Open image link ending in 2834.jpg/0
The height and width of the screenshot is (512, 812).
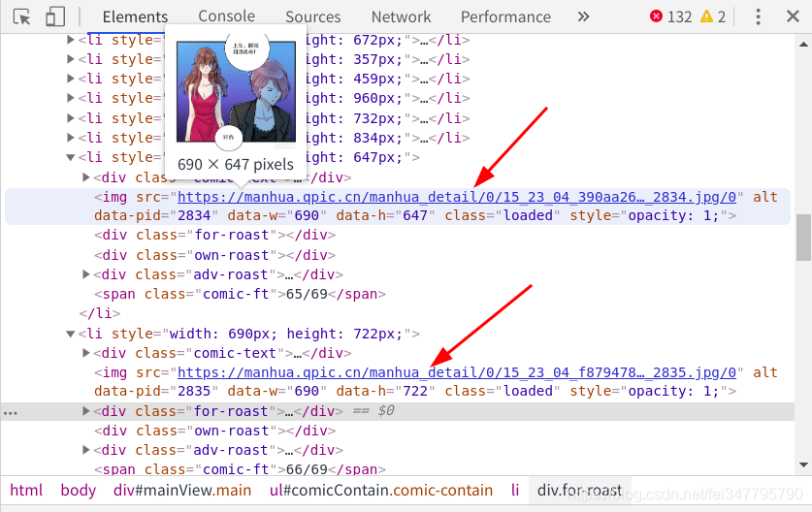(457, 197)
